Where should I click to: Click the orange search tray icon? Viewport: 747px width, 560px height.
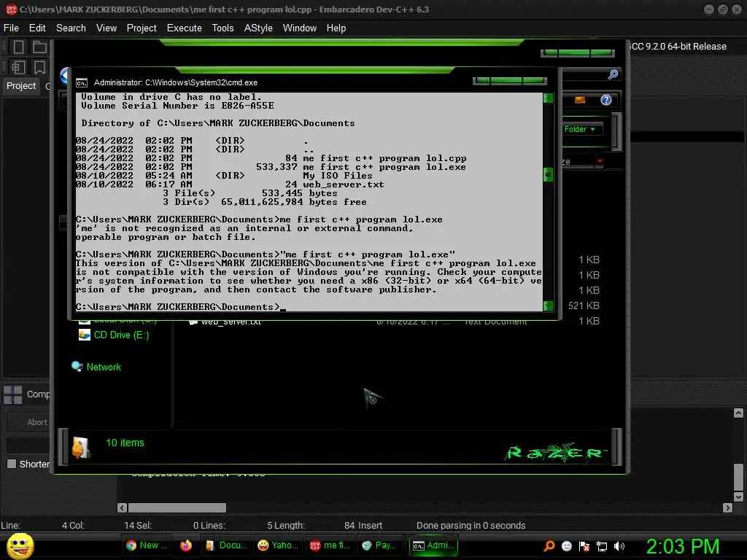pos(549,545)
